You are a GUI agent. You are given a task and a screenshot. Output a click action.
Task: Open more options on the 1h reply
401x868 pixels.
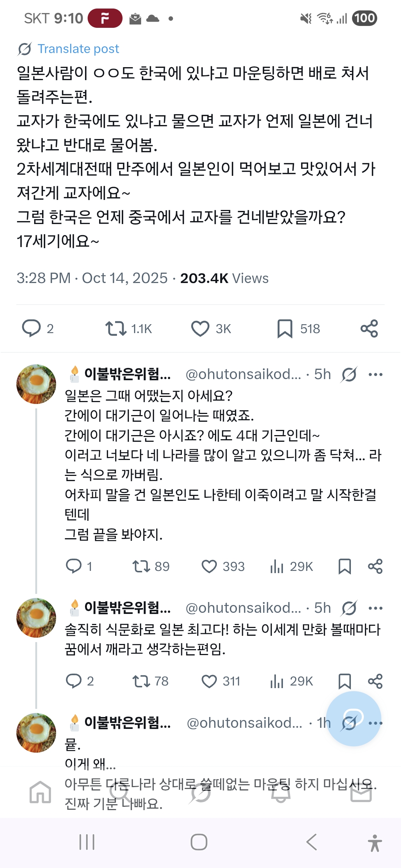coord(376,723)
